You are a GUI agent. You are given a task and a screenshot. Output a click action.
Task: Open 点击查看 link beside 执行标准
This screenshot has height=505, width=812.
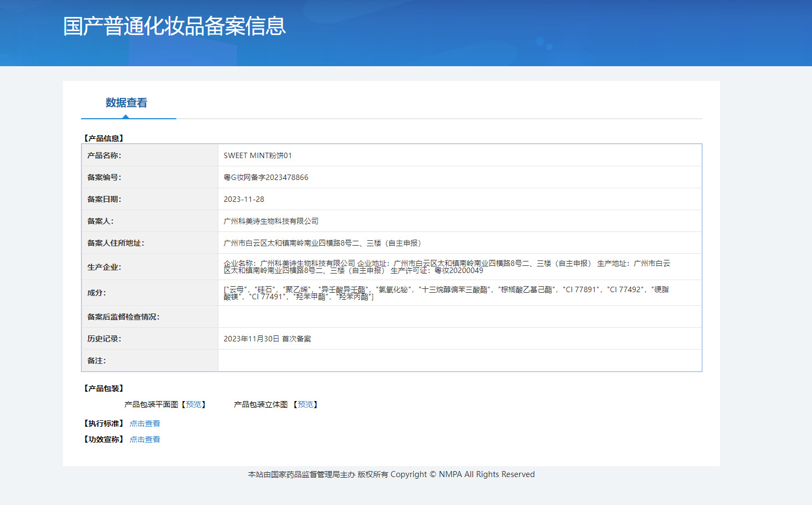[x=145, y=423]
